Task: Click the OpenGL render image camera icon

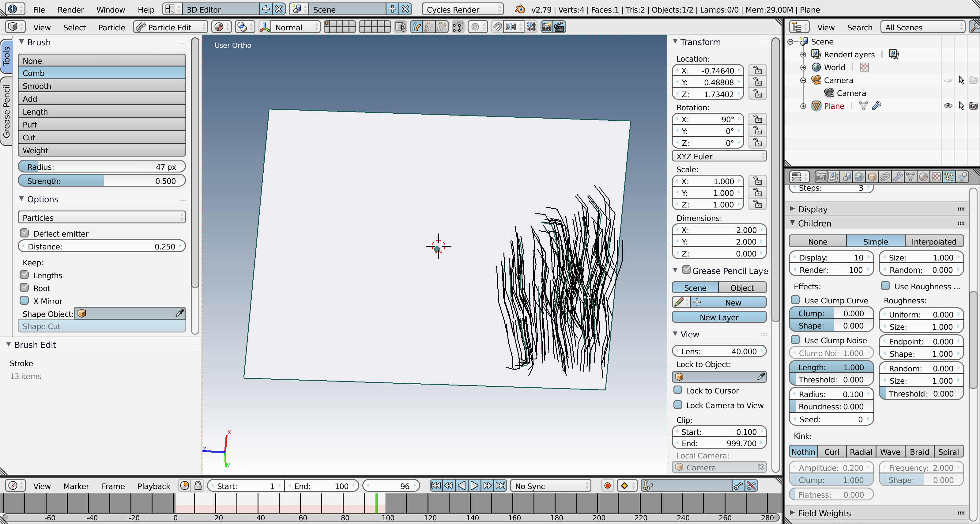Action: pyautogui.click(x=546, y=27)
